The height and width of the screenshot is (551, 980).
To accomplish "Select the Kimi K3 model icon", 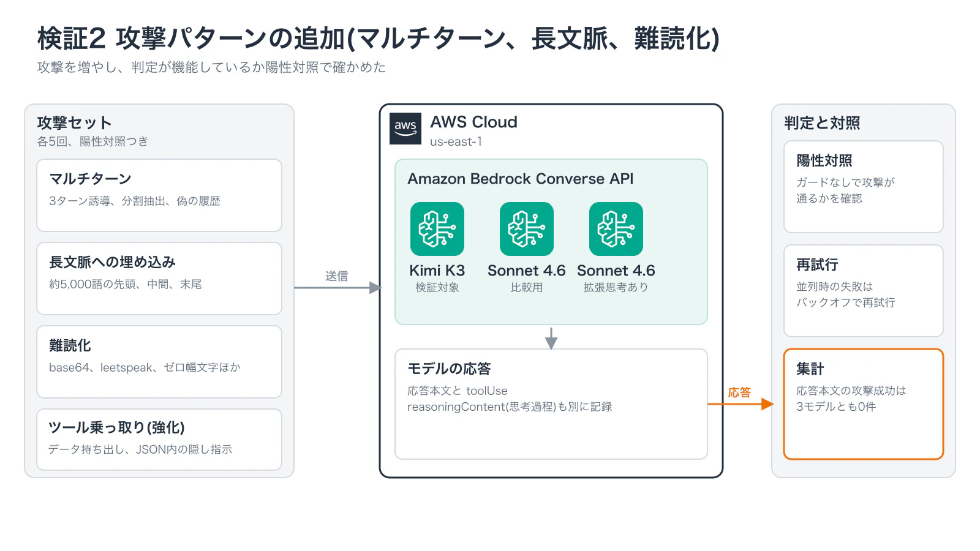I will coord(437,229).
